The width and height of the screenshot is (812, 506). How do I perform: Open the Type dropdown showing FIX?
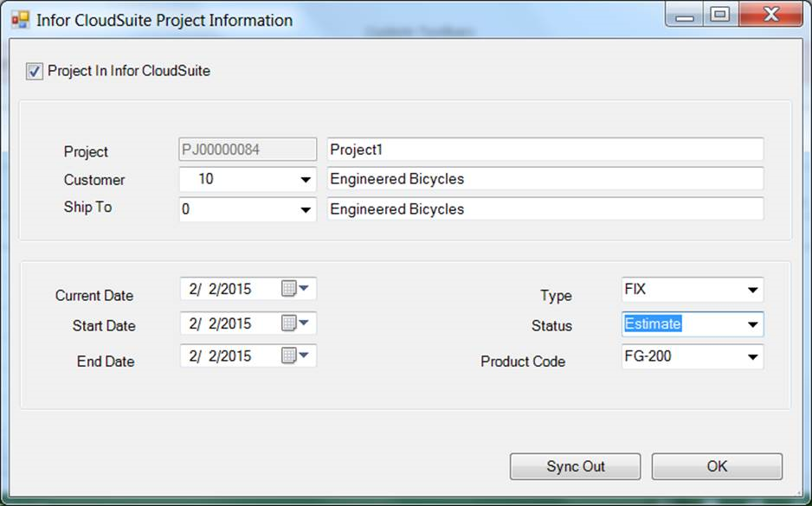pos(751,290)
